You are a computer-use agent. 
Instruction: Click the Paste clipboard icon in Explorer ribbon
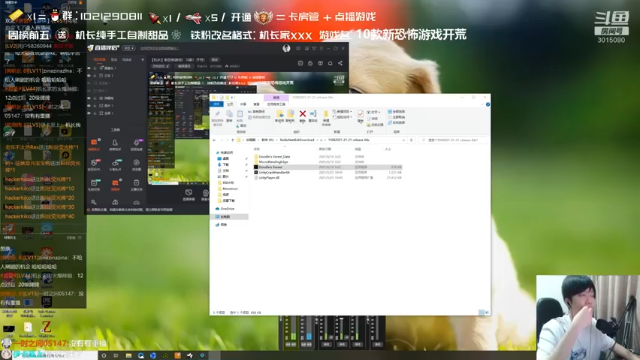(240, 114)
